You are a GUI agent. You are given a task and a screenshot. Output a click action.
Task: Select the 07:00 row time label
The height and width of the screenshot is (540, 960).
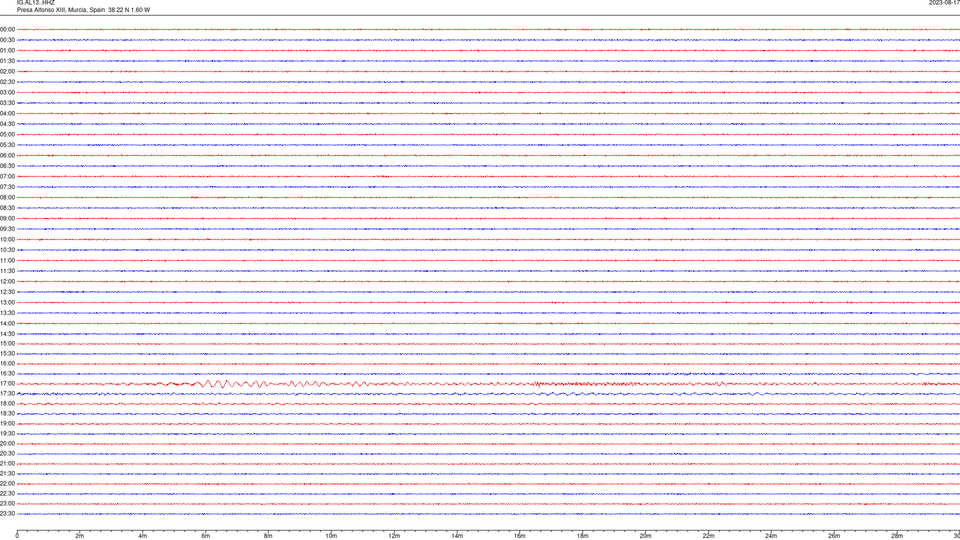[x=7, y=176]
